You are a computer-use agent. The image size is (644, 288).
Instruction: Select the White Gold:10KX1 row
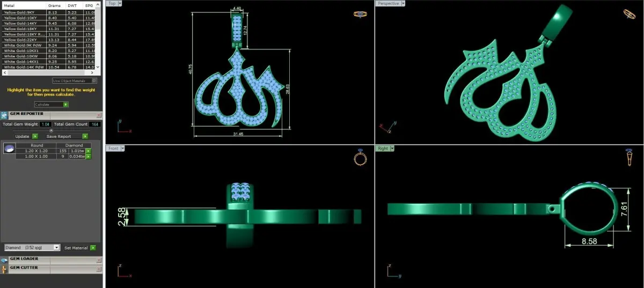point(49,50)
